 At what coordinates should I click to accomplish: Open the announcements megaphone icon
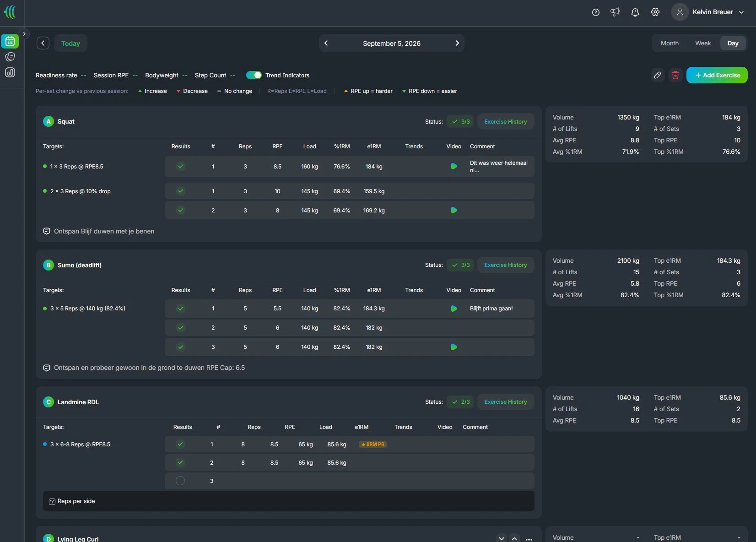tap(615, 12)
